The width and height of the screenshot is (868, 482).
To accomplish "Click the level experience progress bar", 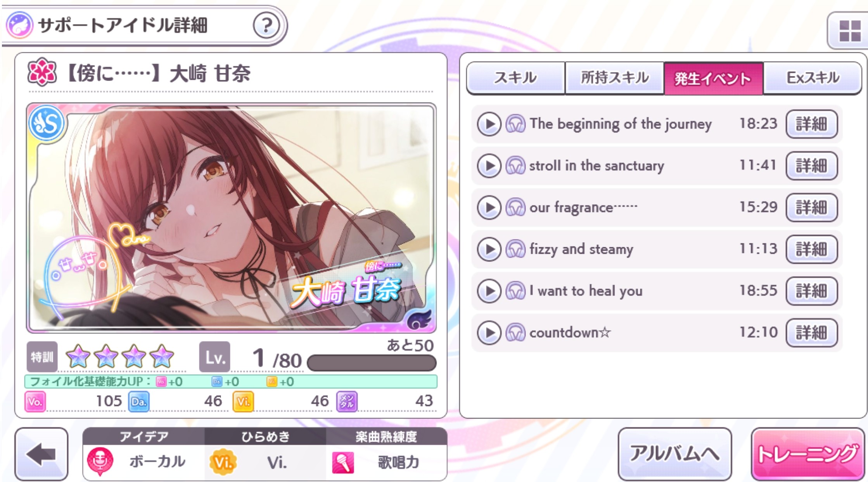I will (x=372, y=363).
